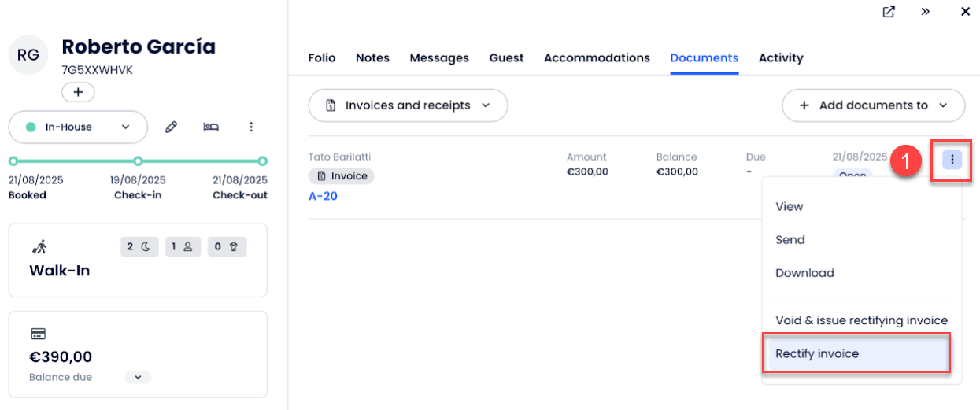Screen dimensions: 980x410
Task: Expand the Invoices and receipts filter
Action: [408, 105]
